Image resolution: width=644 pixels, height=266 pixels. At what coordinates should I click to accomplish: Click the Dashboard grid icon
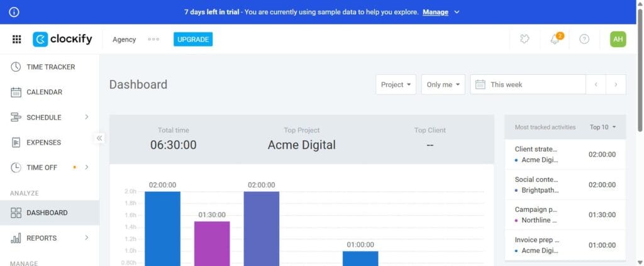(16, 213)
